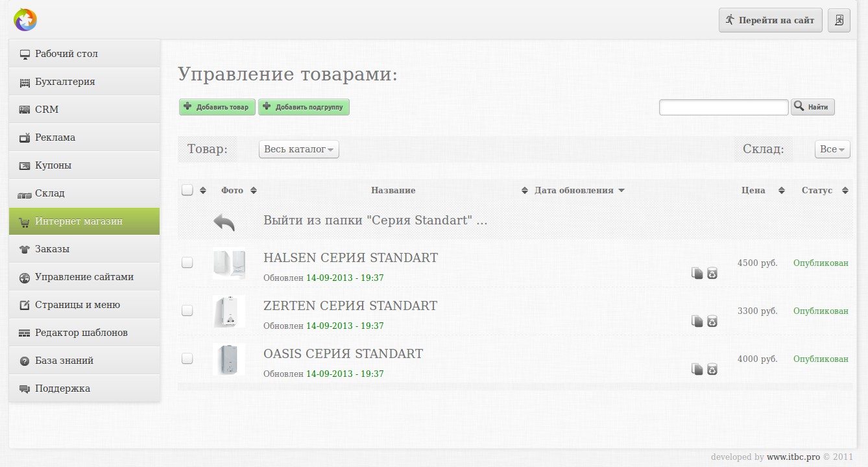Viewport: 868px width, 467px height.
Task: Click the Перейти на сайт button
Action: coord(771,20)
